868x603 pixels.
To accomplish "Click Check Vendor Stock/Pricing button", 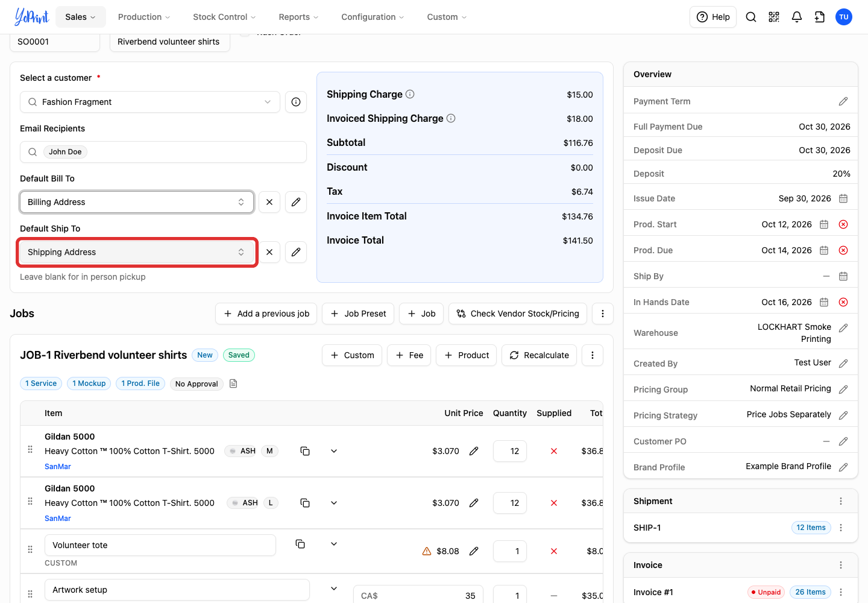I will 518,314.
